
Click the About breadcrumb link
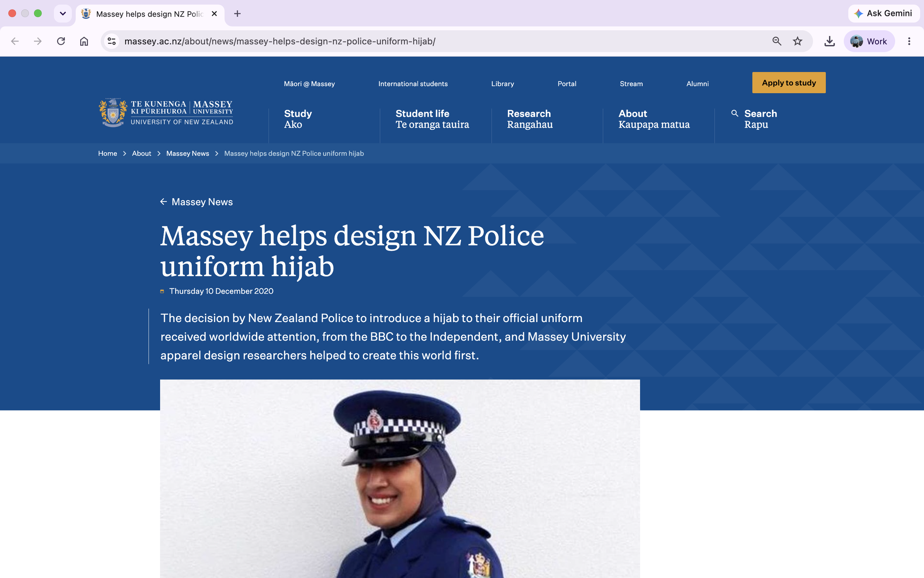pos(141,153)
